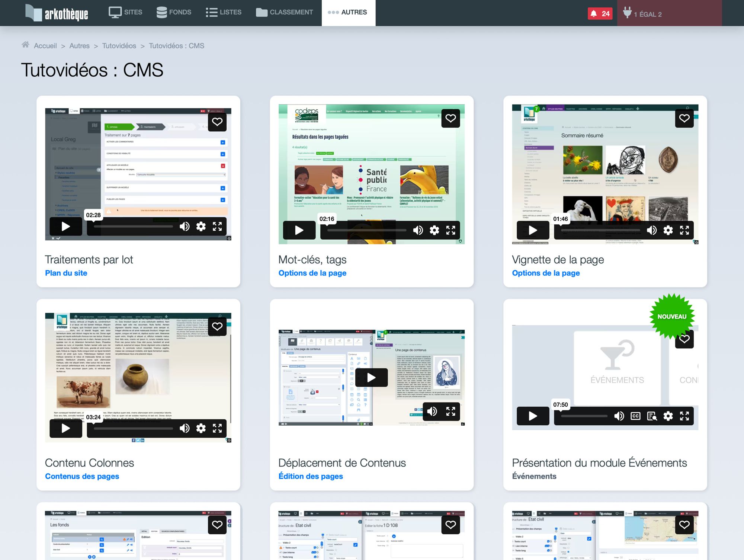Play the Traitements par lot video
This screenshot has height=560, width=744.
tap(66, 226)
